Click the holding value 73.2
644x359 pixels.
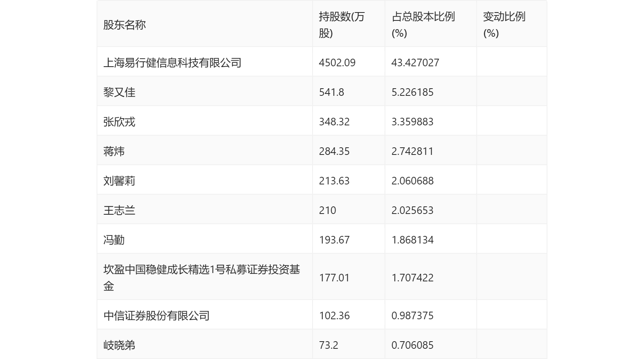coord(328,345)
